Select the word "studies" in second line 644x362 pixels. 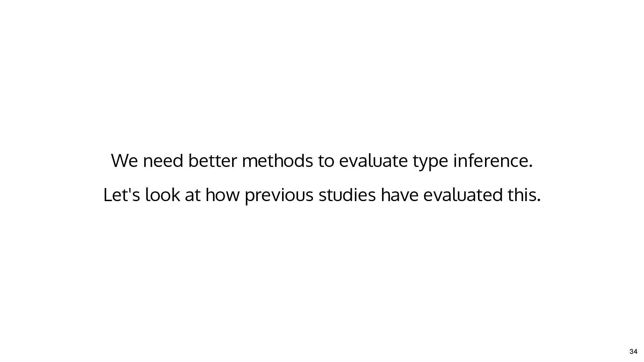tap(347, 195)
